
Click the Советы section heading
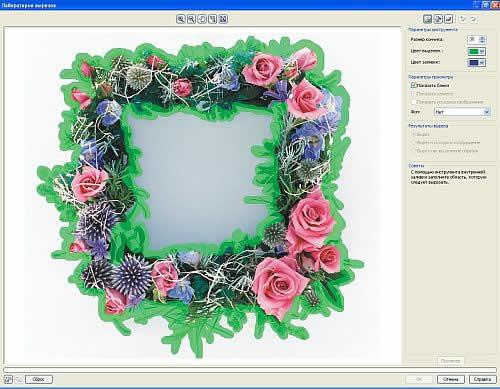tap(416, 165)
